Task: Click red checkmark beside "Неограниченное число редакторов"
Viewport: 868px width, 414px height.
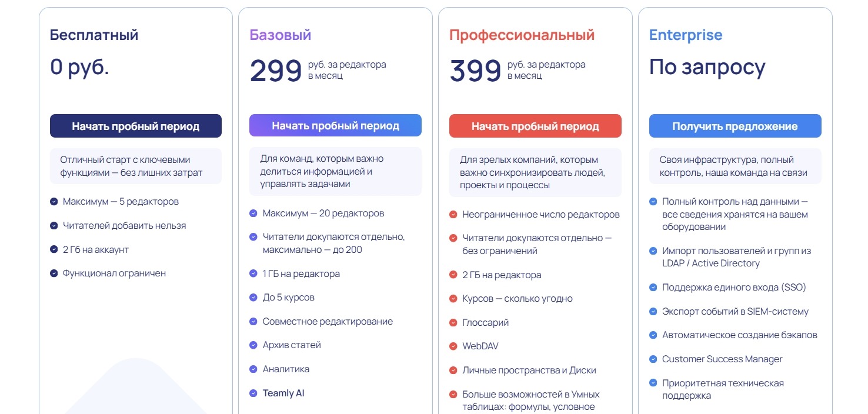Action: [453, 215]
